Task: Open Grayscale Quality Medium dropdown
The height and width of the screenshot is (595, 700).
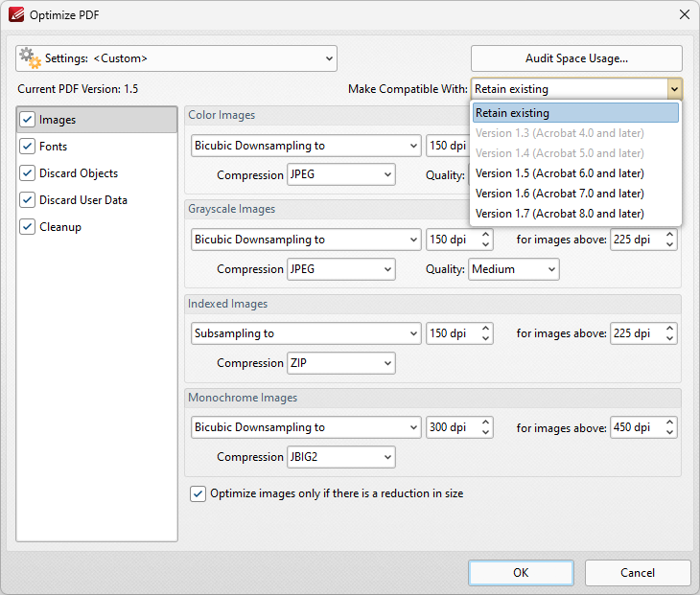Action: coord(513,269)
